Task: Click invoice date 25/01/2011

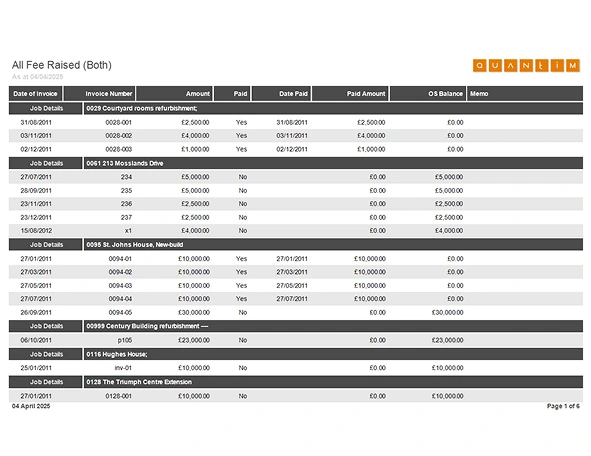Action: tap(36, 368)
